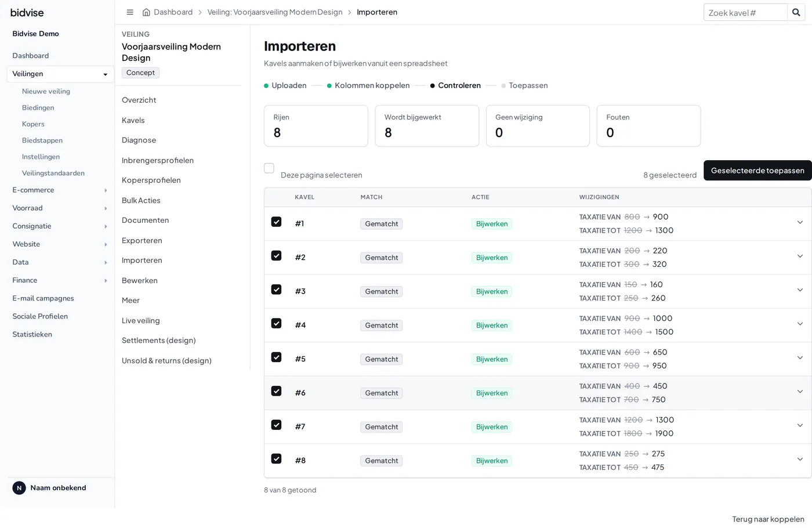The height and width of the screenshot is (528, 812).
Task: Click Geselecteerde toepassen button
Action: point(757,171)
